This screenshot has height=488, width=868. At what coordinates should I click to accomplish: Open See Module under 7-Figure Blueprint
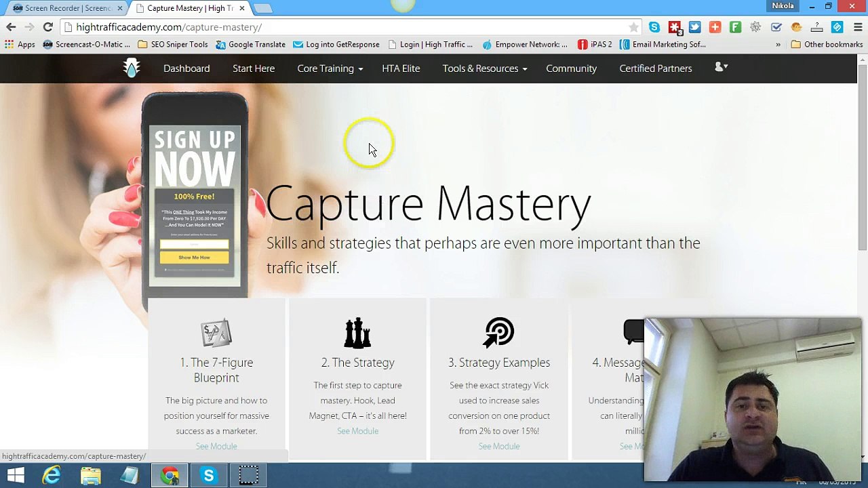coord(216,446)
